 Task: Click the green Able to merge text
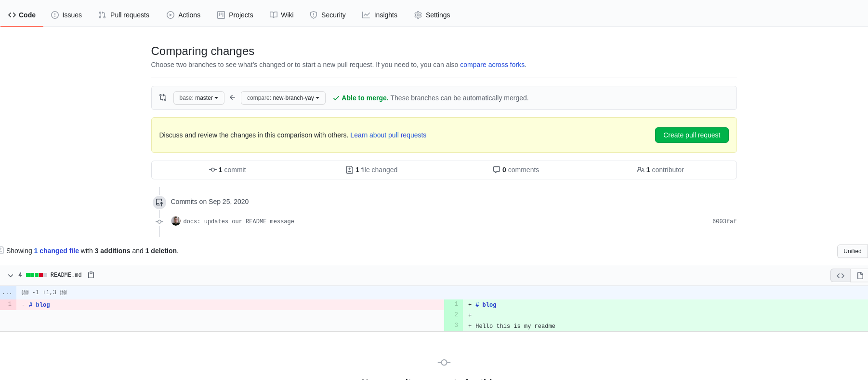click(x=365, y=98)
